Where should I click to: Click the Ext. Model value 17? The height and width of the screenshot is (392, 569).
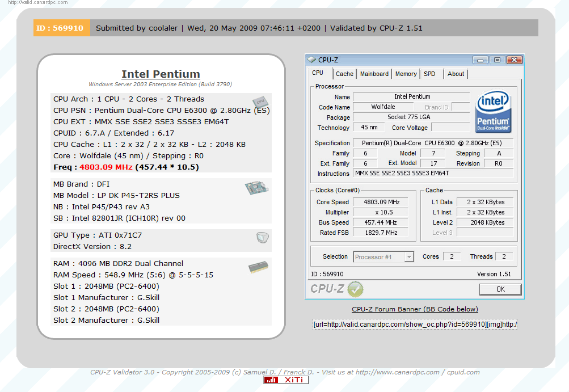point(433,163)
